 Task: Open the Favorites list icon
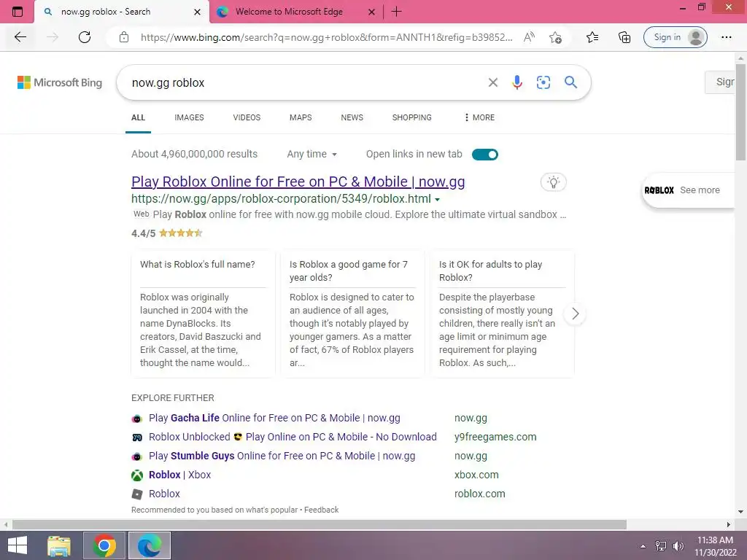[592, 37]
